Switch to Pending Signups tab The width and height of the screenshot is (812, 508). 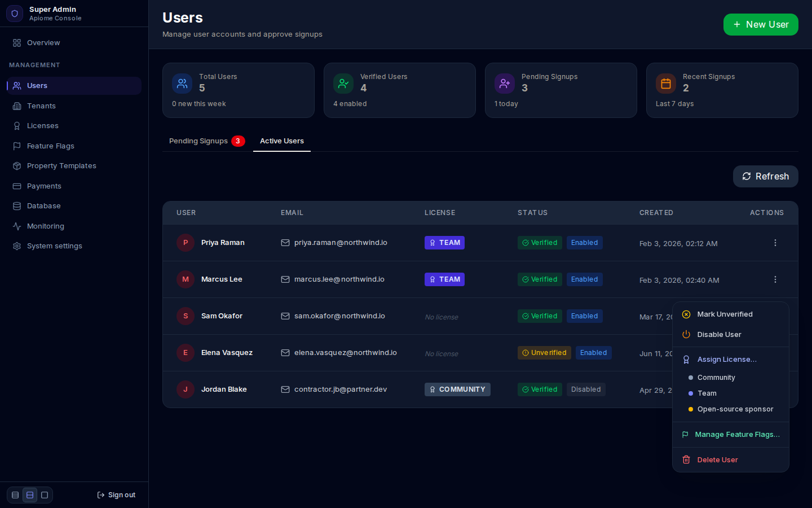pyautogui.click(x=207, y=141)
